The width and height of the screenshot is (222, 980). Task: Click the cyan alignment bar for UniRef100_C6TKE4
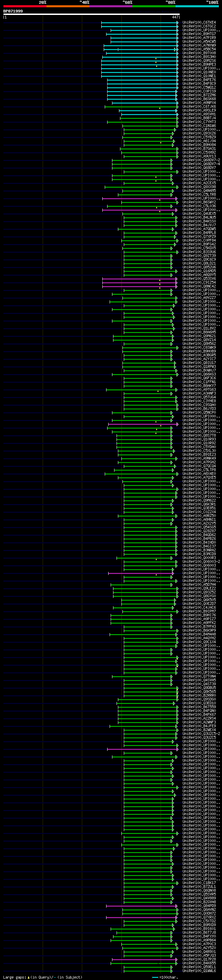click(140, 23)
